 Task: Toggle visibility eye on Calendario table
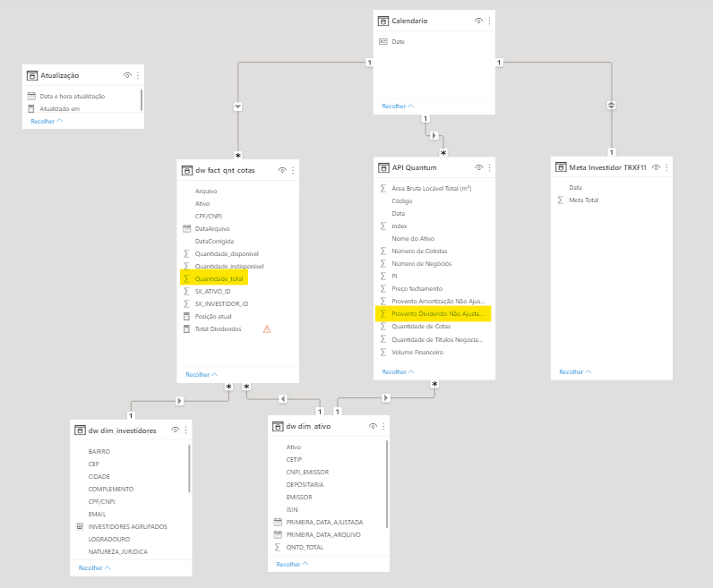(x=478, y=21)
